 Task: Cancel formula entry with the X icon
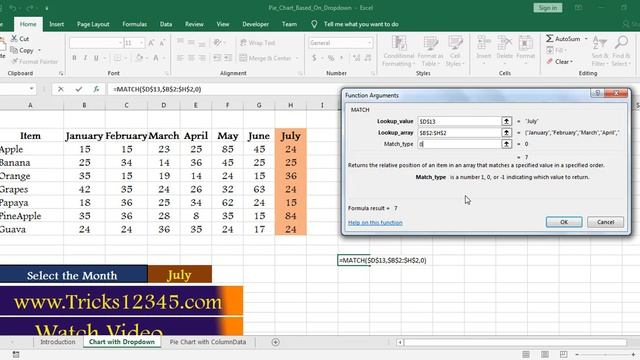[x=61, y=89]
